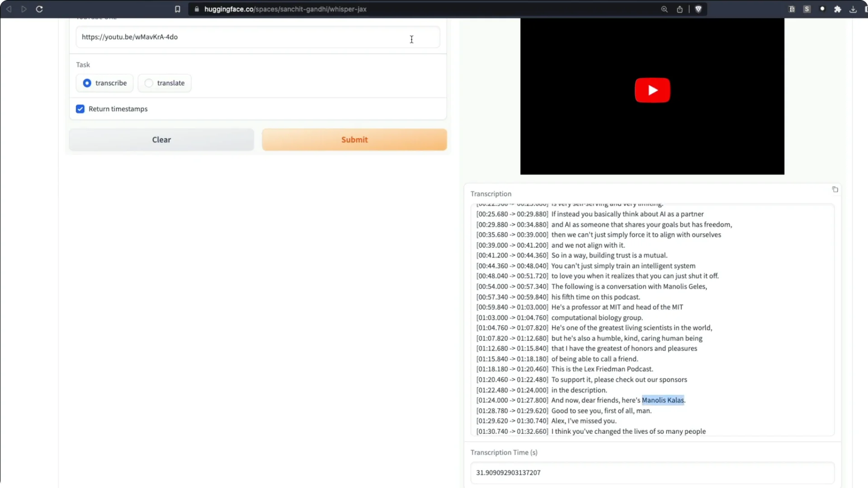
Task: Click the S extension icon
Action: pos(807,9)
